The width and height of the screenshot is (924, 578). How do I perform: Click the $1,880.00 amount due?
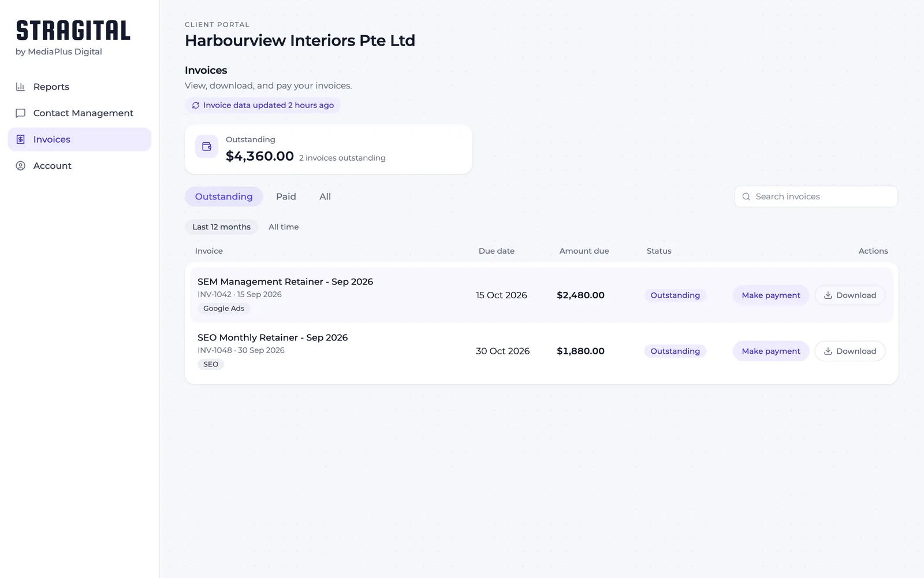tap(580, 351)
